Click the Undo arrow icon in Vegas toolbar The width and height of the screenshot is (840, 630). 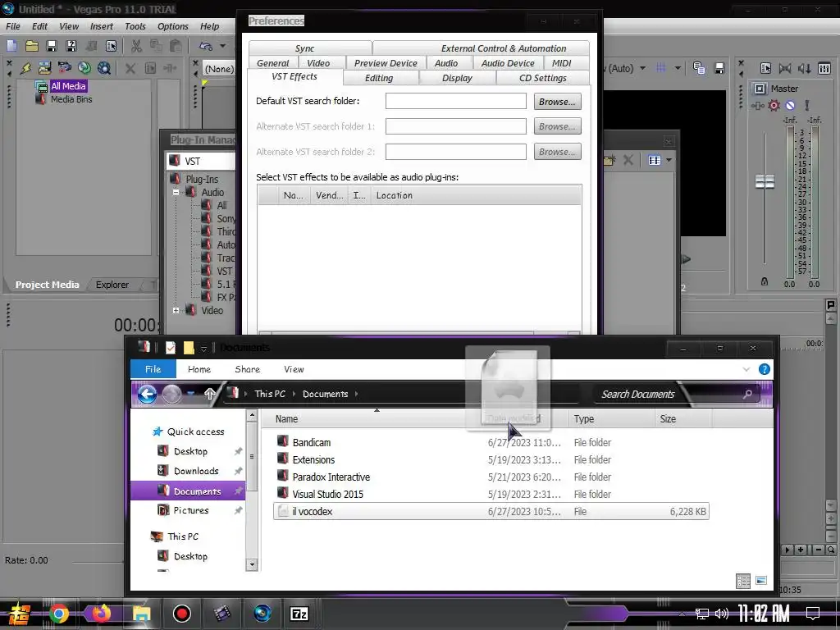click(206, 46)
